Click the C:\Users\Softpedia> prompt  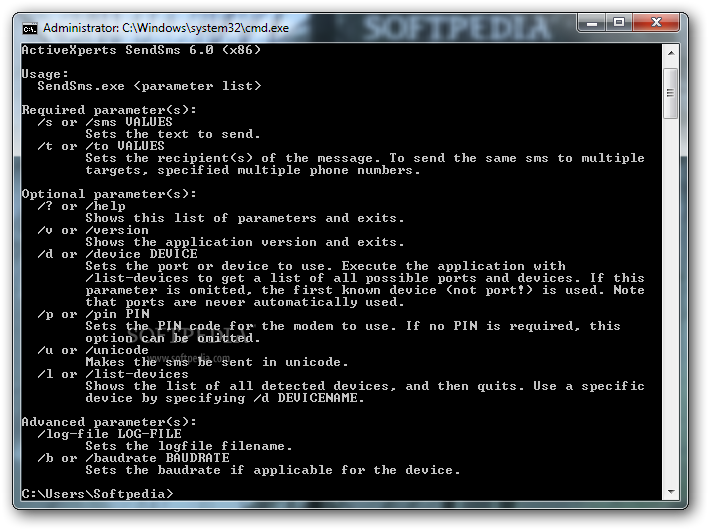(x=97, y=494)
